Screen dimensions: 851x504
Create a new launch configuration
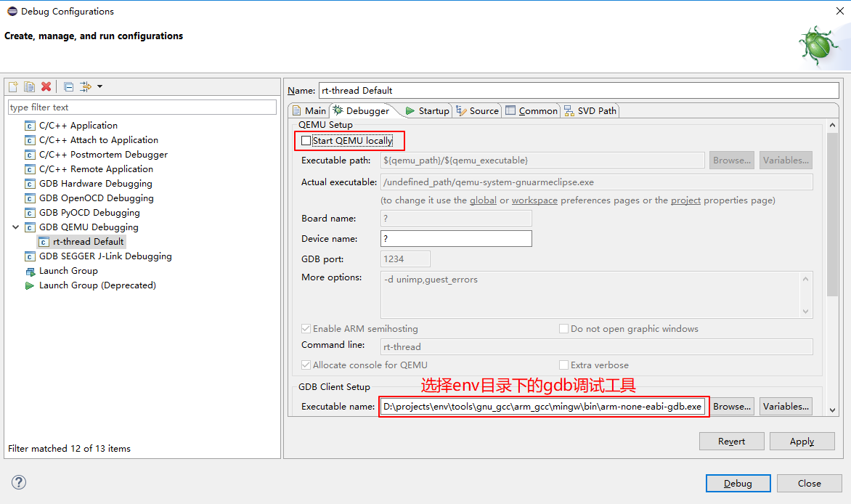click(12, 86)
